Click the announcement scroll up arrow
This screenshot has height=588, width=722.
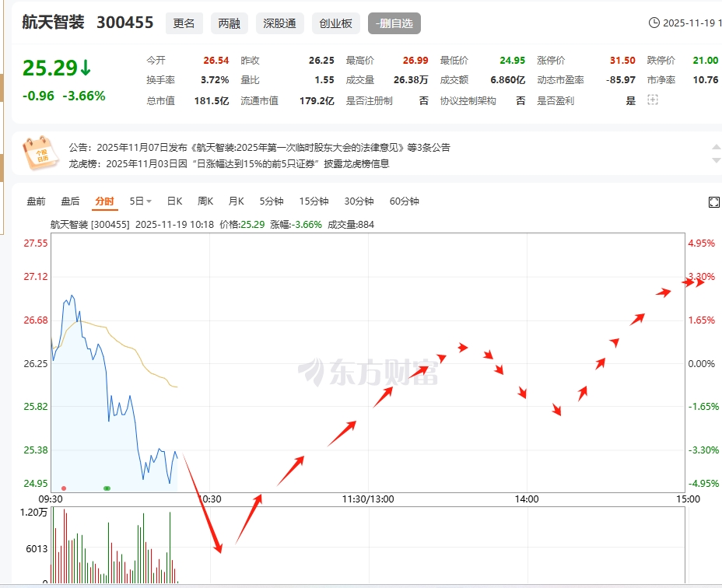717,147
